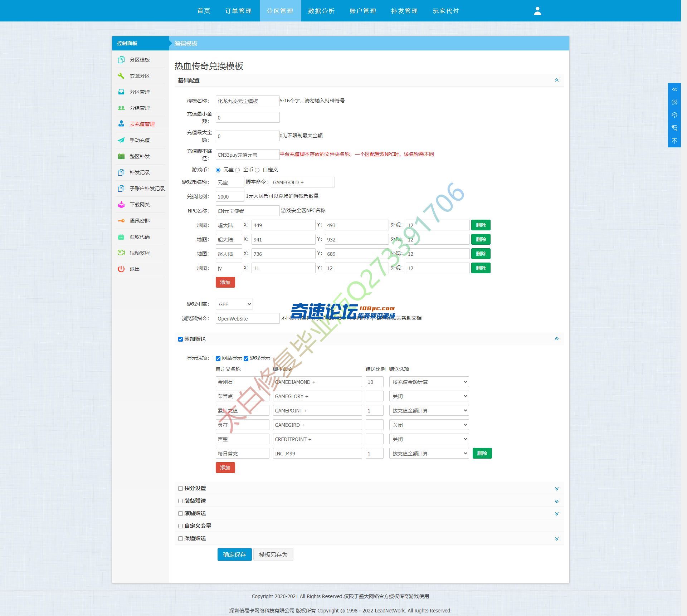Open the 首页 top menu
Image resolution: width=687 pixels, height=616 pixels.
tap(204, 11)
